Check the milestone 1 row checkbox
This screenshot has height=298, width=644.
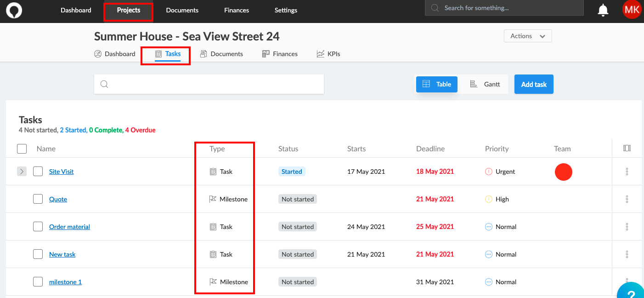point(38,282)
